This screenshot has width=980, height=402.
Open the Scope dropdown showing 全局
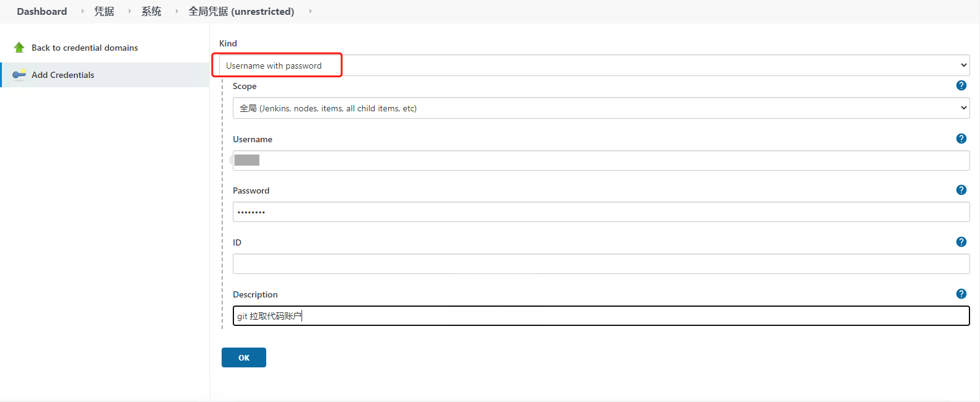pos(601,108)
